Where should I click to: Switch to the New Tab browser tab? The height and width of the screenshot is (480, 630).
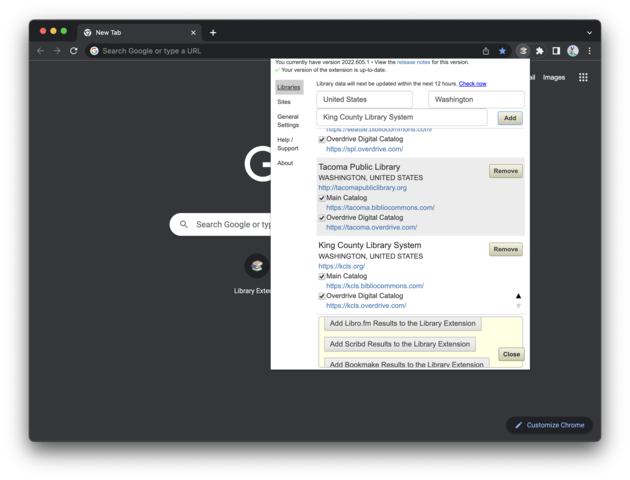[137, 33]
